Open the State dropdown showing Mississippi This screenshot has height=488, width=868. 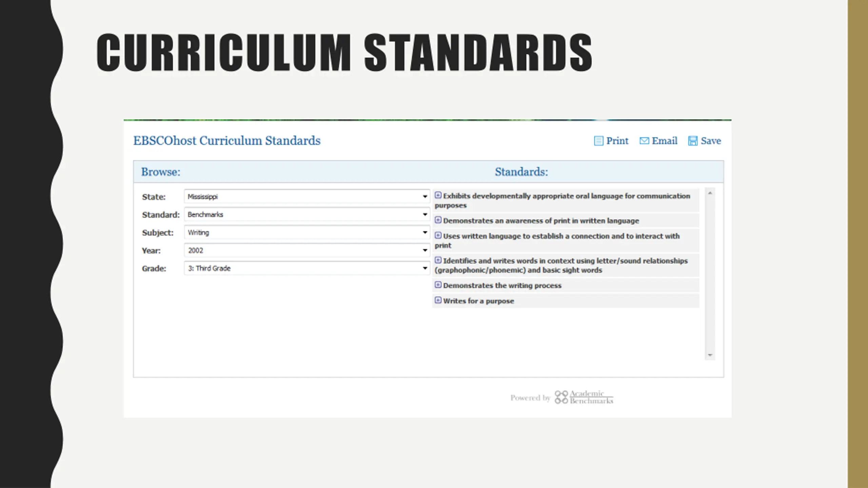click(x=307, y=197)
